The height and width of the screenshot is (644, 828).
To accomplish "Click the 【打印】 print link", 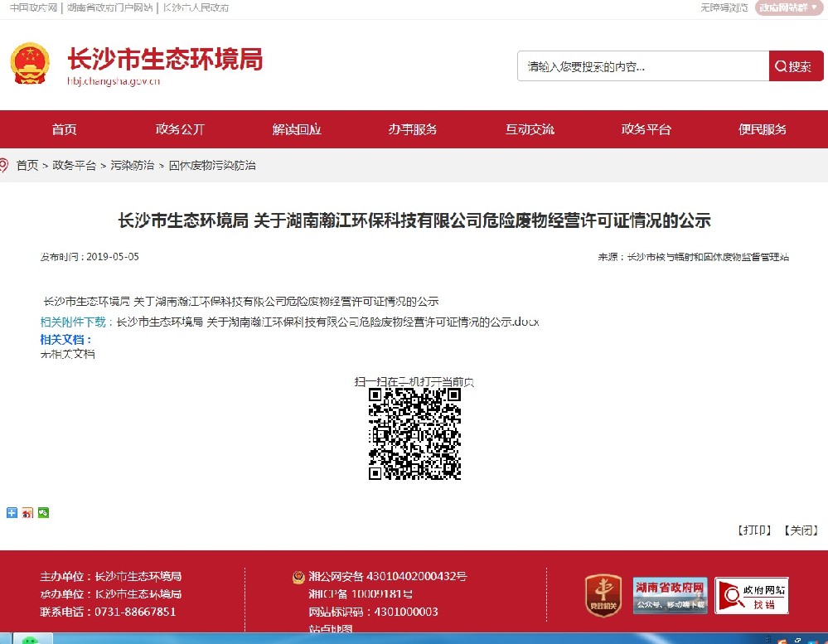I will point(755,530).
